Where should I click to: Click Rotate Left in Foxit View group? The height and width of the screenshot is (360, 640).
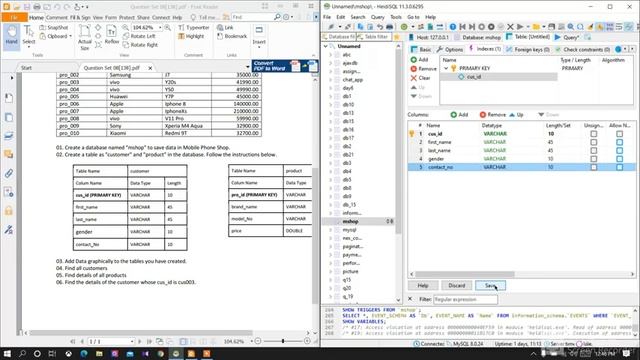point(139,36)
